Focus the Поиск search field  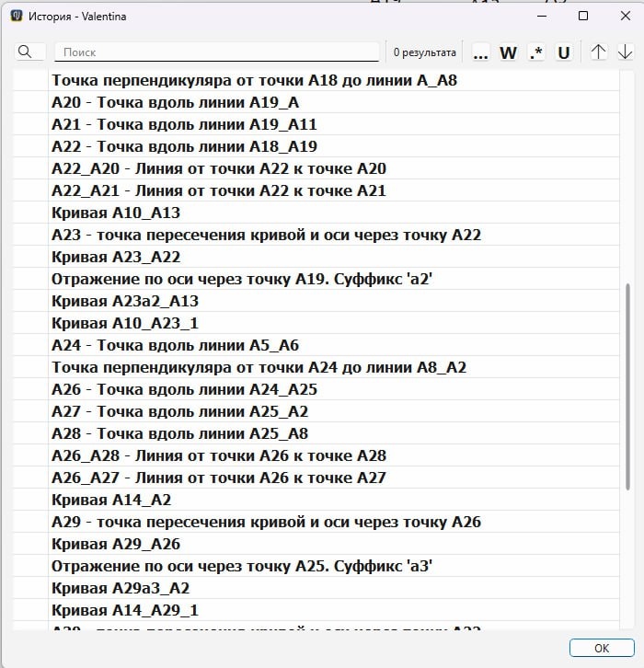pos(217,52)
